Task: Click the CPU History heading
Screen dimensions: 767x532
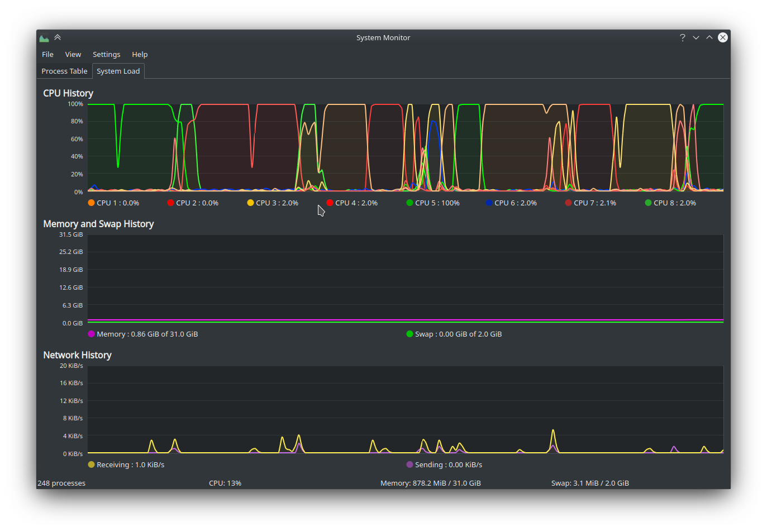Action: point(68,93)
